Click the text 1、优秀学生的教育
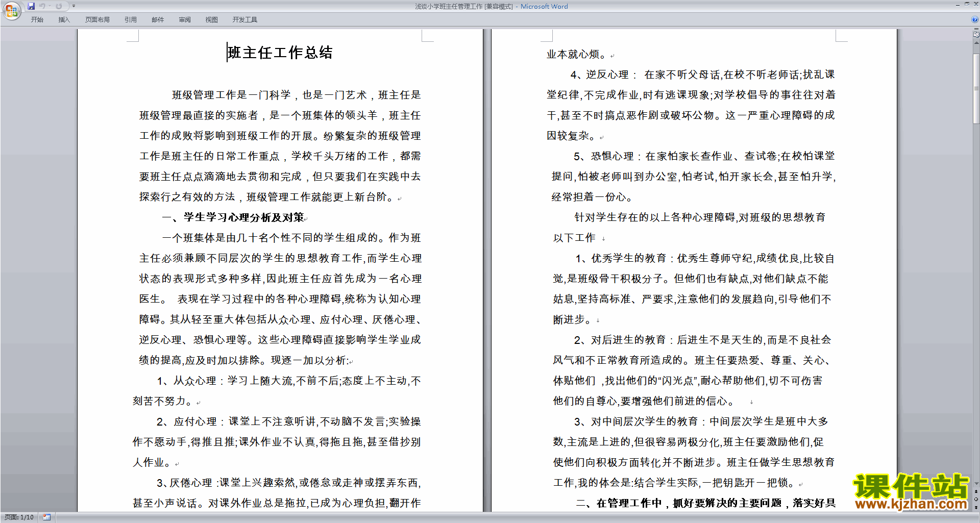The image size is (980, 523). coord(621,258)
